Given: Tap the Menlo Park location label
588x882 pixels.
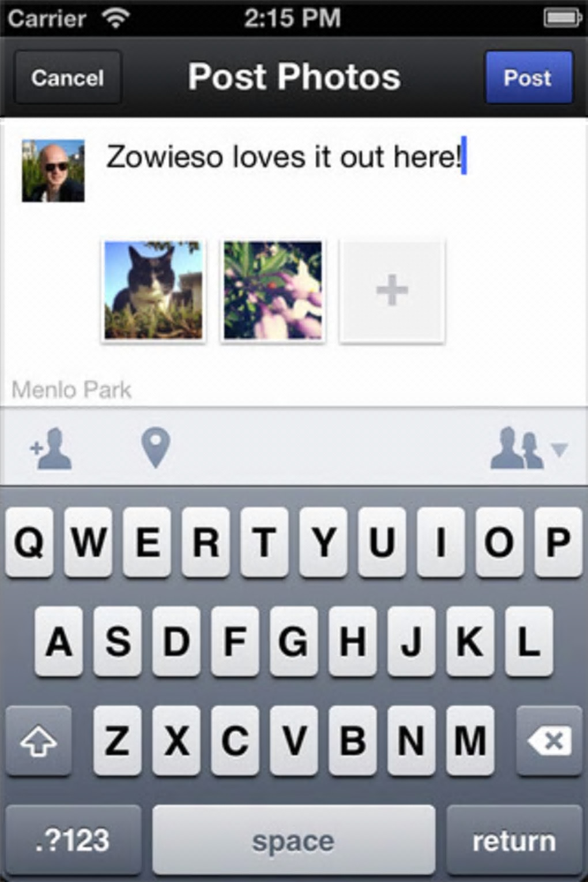Looking at the screenshot, I should 71,390.
